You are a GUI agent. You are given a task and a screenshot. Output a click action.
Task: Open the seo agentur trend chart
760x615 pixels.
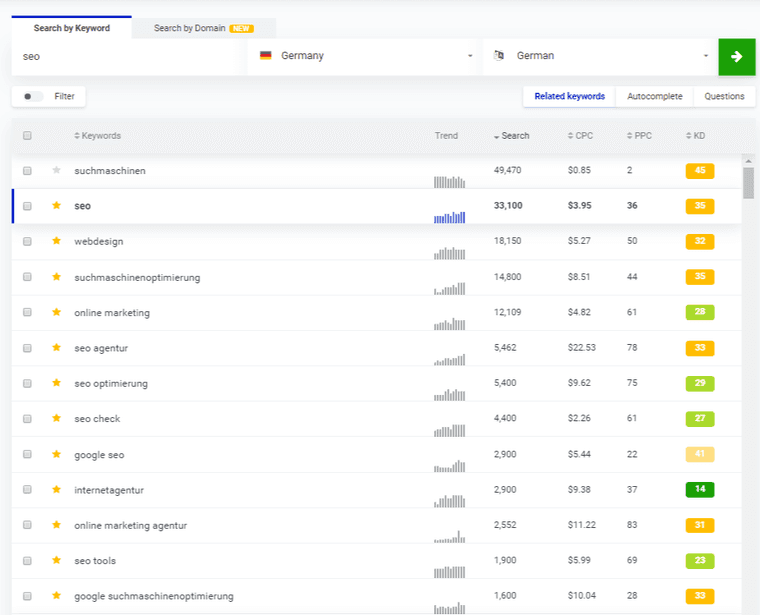click(x=449, y=359)
